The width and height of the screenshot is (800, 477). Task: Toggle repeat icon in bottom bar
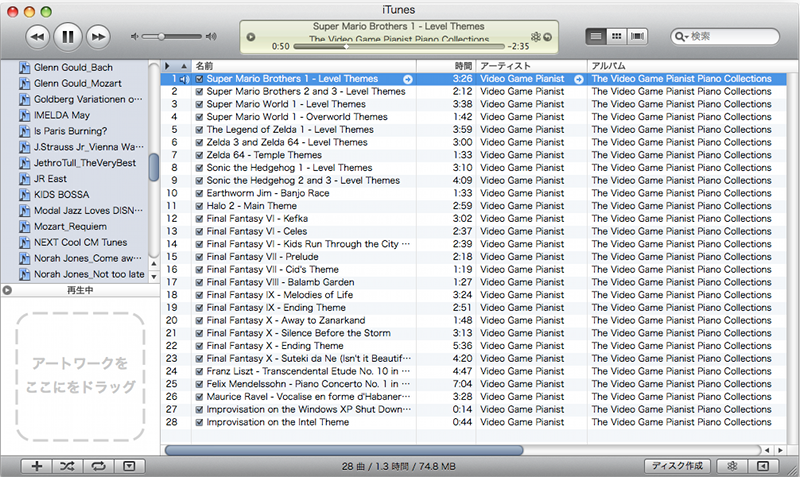point(97,466)
